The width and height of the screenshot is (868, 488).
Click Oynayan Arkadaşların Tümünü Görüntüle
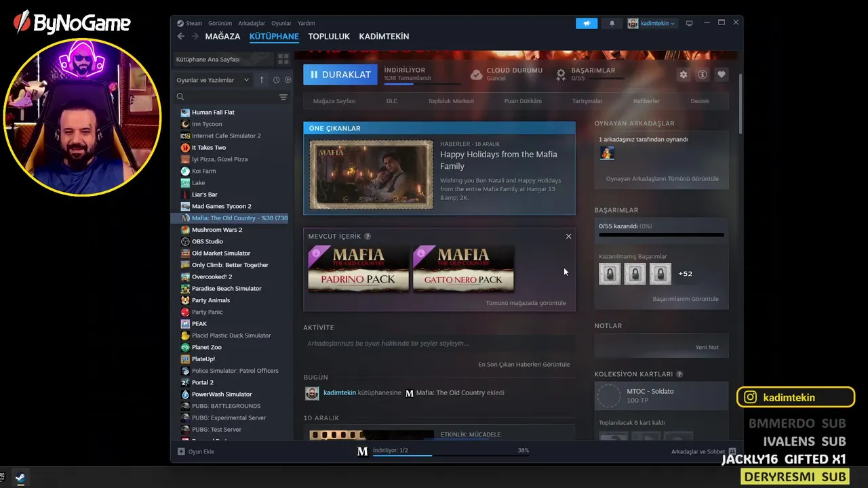coord(662,179)
